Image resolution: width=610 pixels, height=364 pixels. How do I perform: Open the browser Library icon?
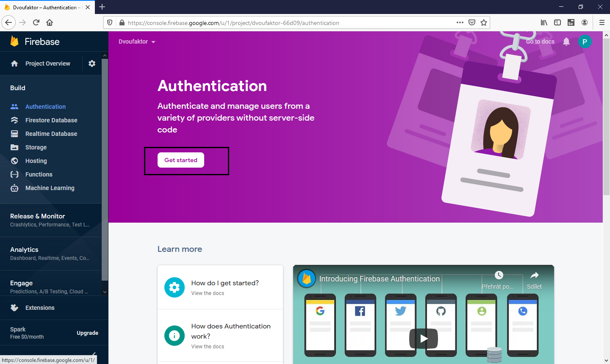point(544,23)
